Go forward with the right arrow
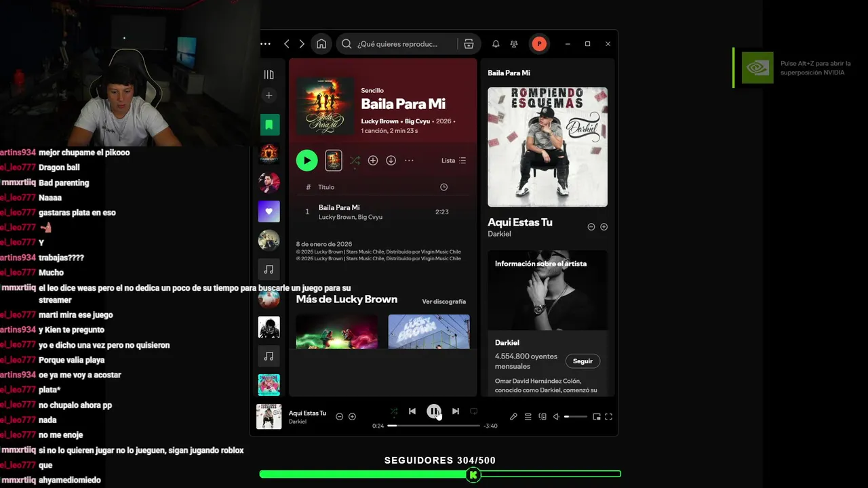Screen dimensions: 868x488 click(x=302, y=44)
